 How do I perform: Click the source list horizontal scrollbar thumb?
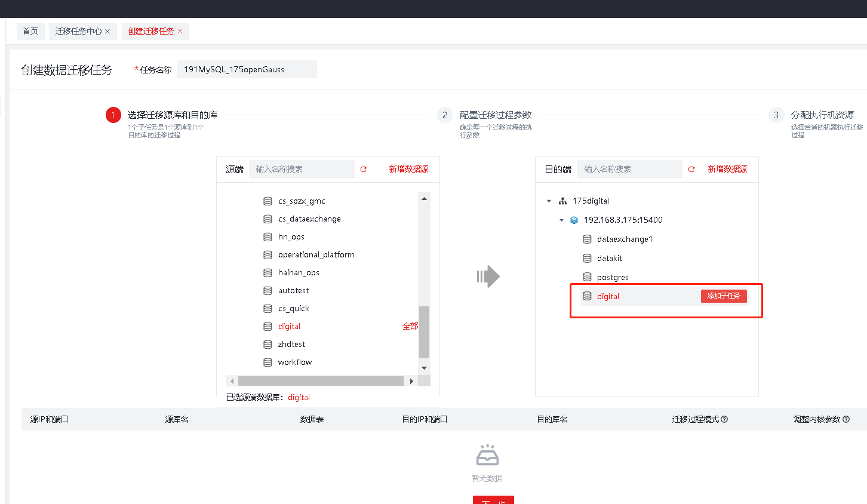coord(321,381)
